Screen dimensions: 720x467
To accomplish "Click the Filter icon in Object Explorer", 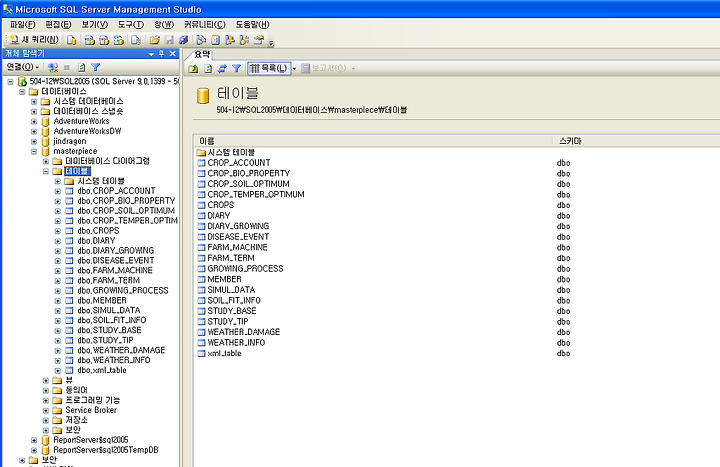I will tap(96, 68).
